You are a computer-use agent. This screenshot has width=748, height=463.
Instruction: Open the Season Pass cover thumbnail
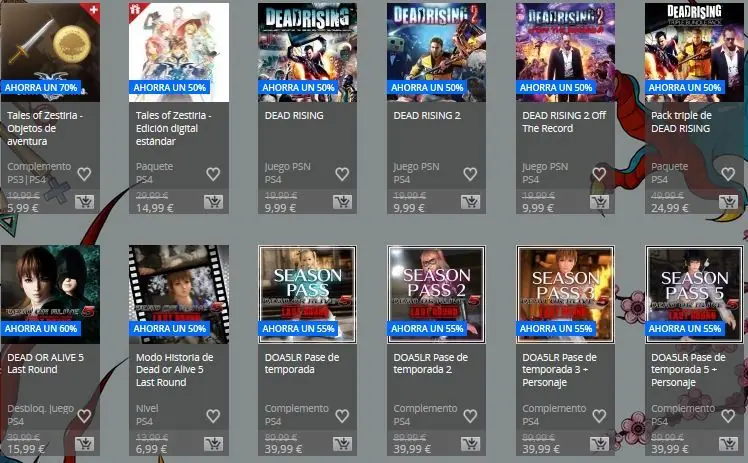[307, 294]
